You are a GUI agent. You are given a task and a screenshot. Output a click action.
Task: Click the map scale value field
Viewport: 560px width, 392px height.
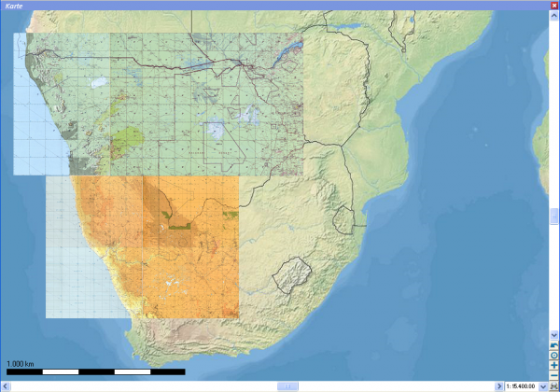coord(522,386)
